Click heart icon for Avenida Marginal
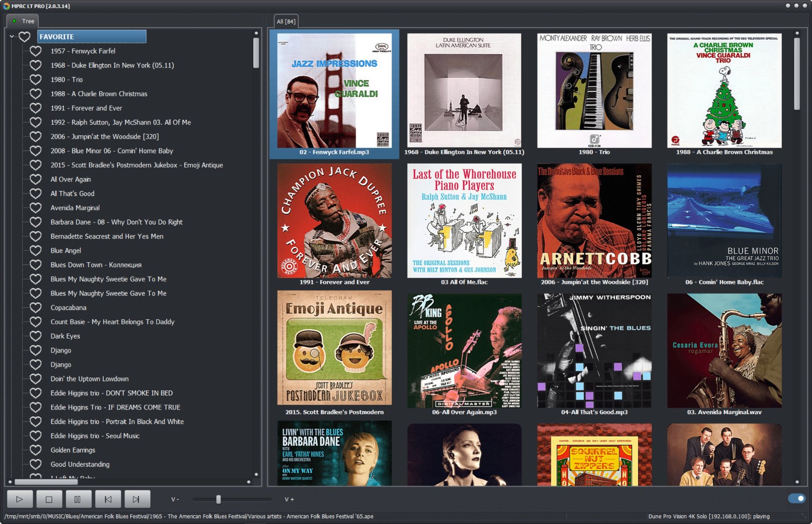 tap(35, 208)
